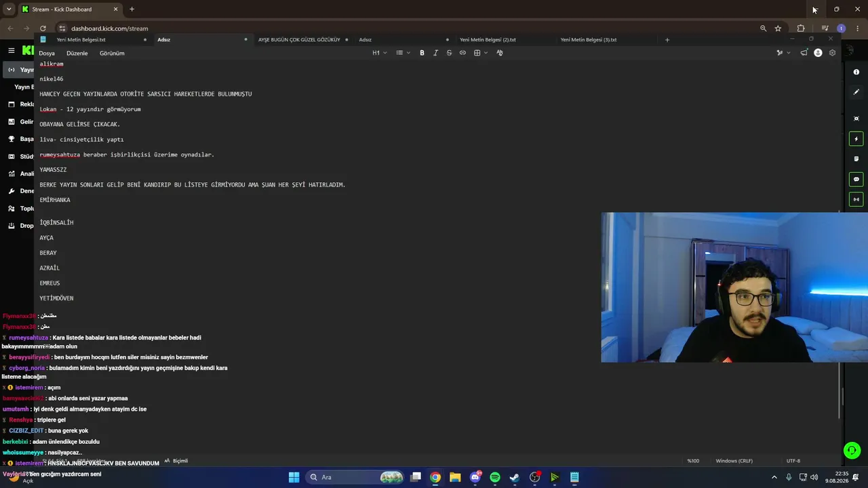Click the text line YETİMDÖVEN
The width and height of the screenshot is (868, 488).
(56, 298)
